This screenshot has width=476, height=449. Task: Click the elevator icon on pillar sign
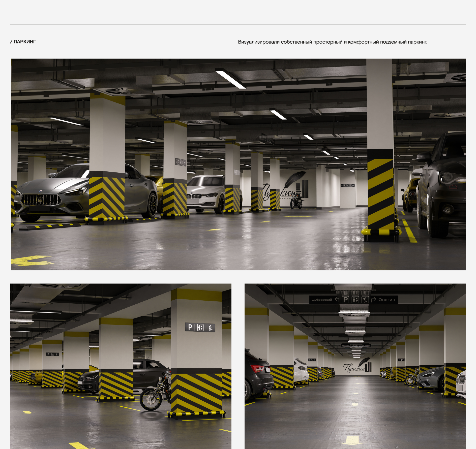coord(200,328)
